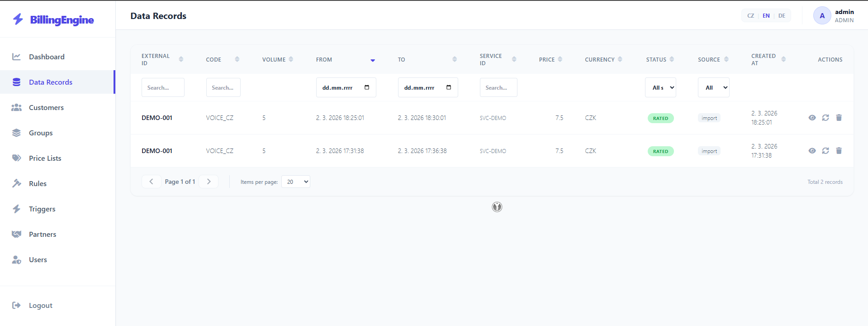The image size is (868, 326).
Task: Go to the next page button
Action: [x=209, y=182]
